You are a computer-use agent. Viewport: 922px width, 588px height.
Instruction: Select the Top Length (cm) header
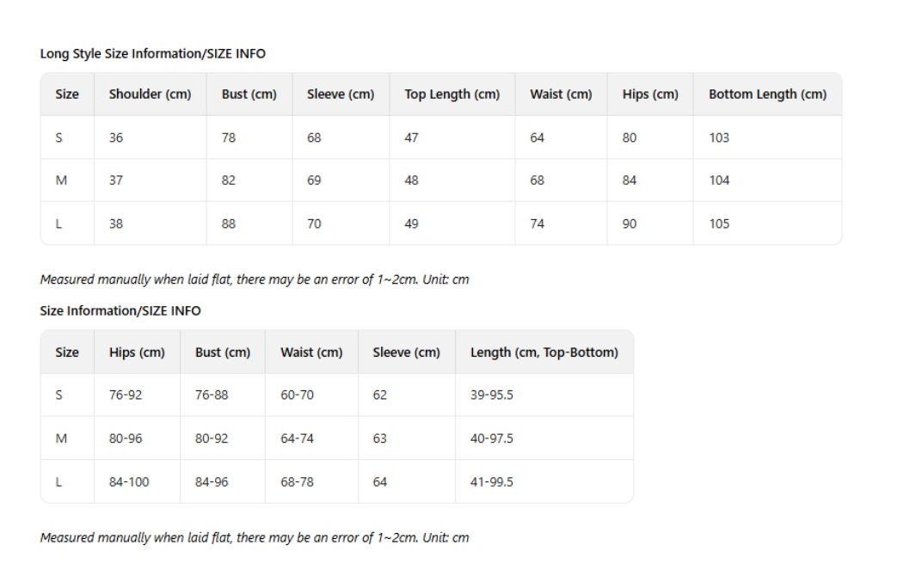(x=452, y=95)
